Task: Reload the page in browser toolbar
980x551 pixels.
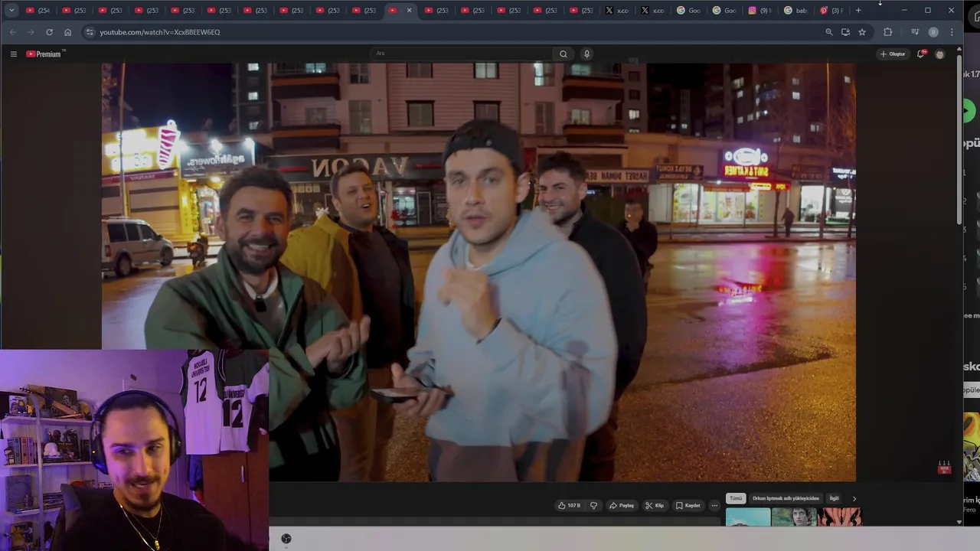Action: click(x=49, y=32)
